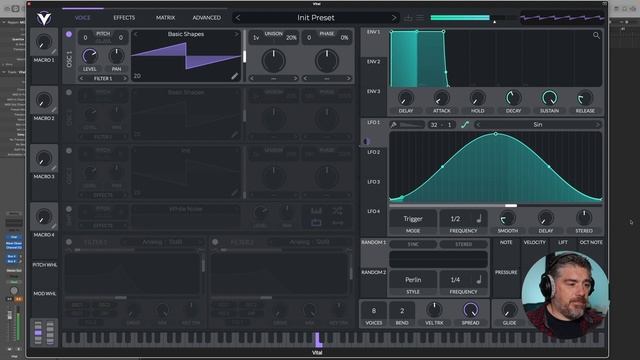The image size is (640, 360).
Task: Click the SPREAD knob
Action: 470,310
